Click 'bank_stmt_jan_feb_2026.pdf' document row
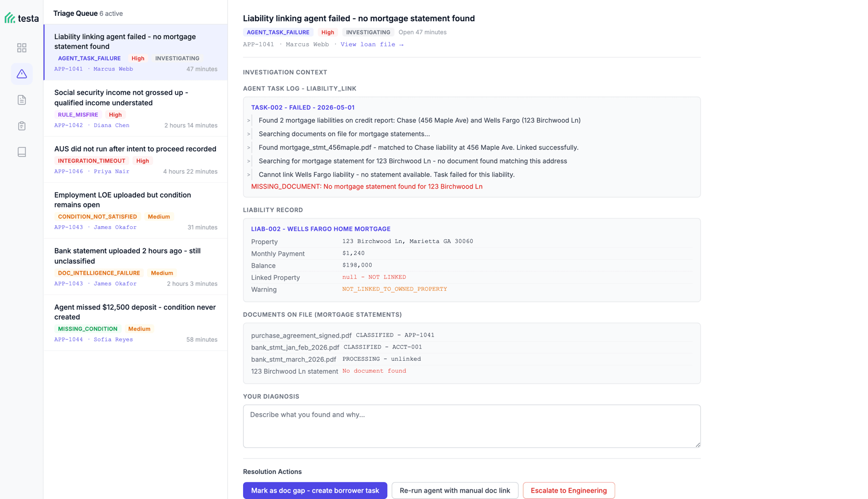Screen dimensions: 868x499 (x=472, y=347)
